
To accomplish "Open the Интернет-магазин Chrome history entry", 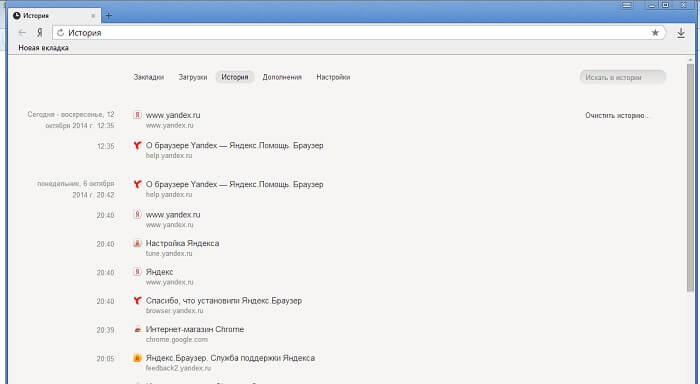I will click(195, 330).
